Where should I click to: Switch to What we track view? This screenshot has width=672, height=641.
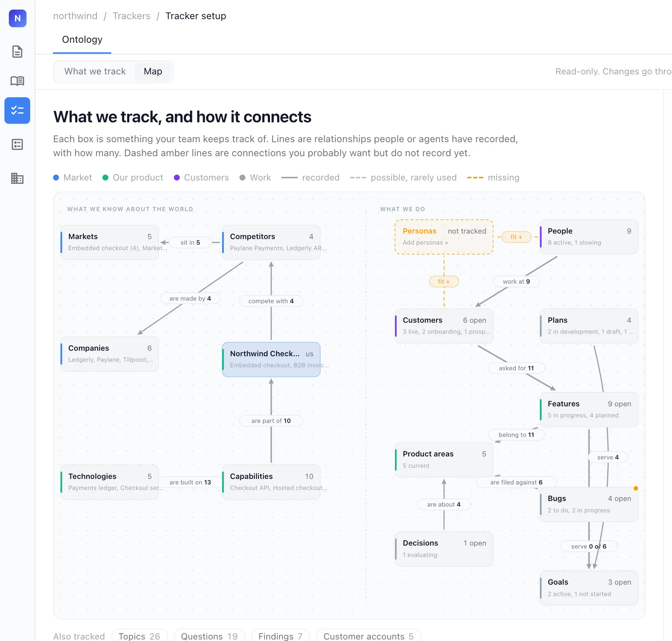pos(95,71)
